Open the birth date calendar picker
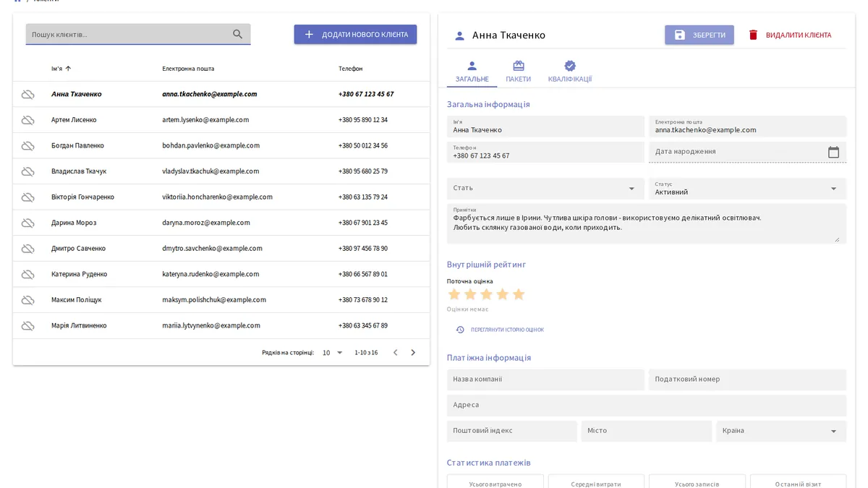Screen dimensions: 868x488 (833, 152)
